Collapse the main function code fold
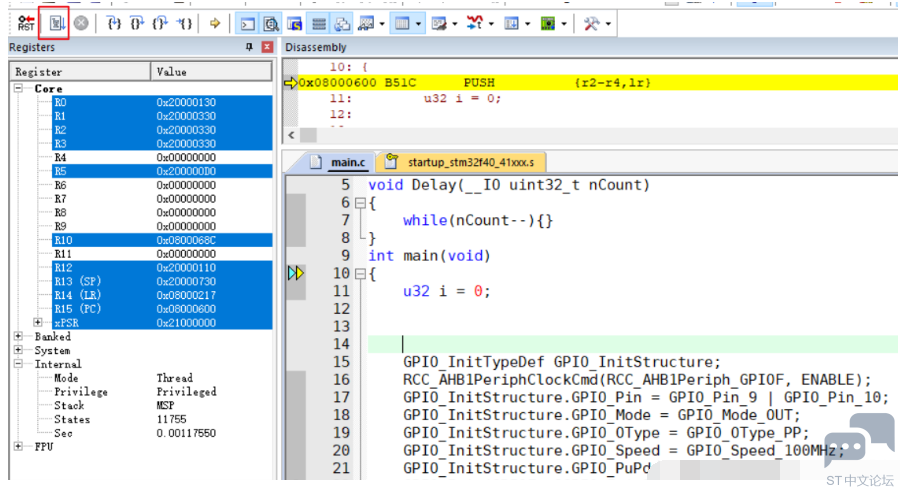The width and height of the screenshot is (903, 496). (x=360, y=274)
